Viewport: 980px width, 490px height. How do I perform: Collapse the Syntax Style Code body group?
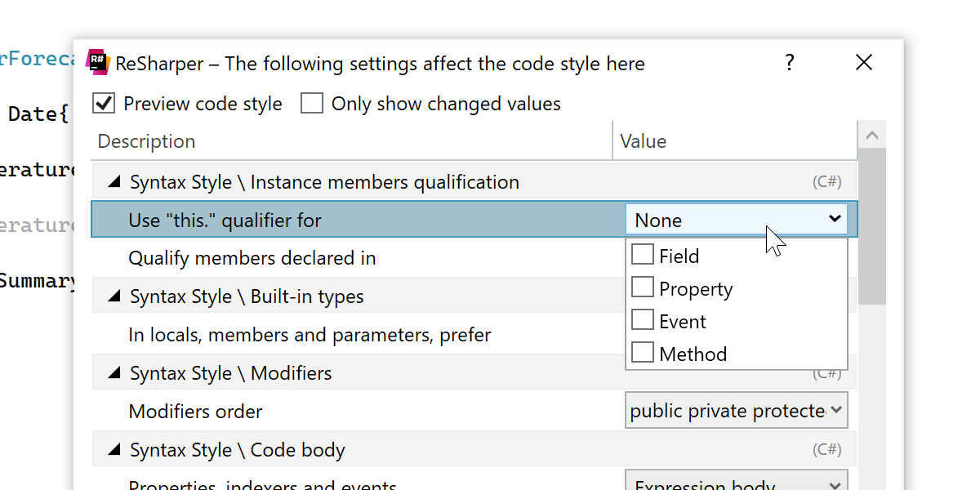click(114, 450)
